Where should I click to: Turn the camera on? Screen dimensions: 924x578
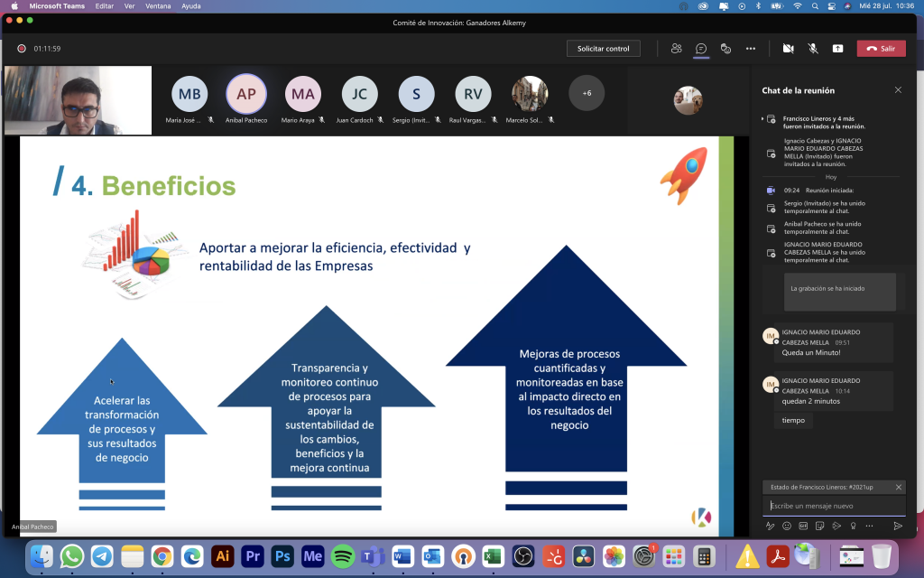pyautogui.click(x=788, y=49)
